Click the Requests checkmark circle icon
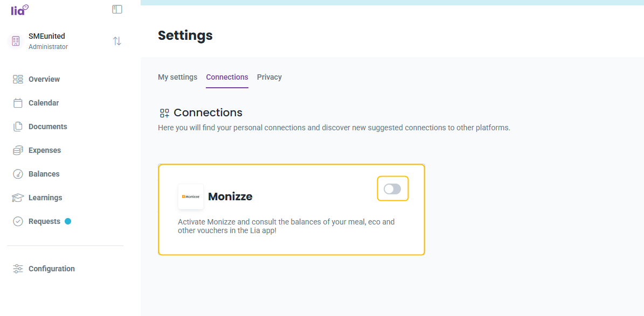This screenshot has height=316, width=644. (x=18, y=222)
